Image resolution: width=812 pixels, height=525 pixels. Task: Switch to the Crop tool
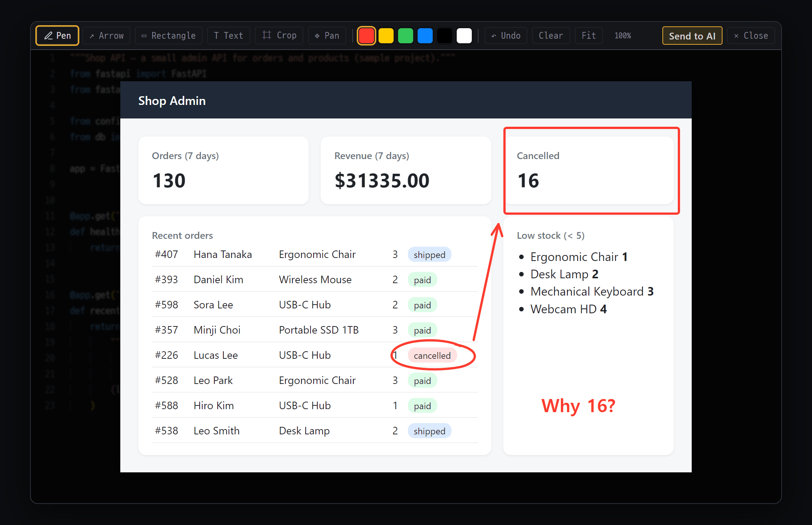(279, 36)
